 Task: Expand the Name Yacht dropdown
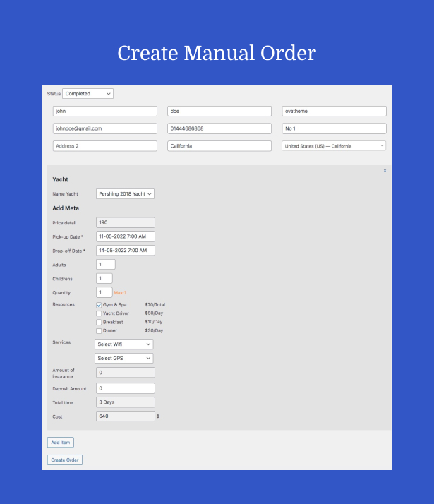[x=125, y=193]
